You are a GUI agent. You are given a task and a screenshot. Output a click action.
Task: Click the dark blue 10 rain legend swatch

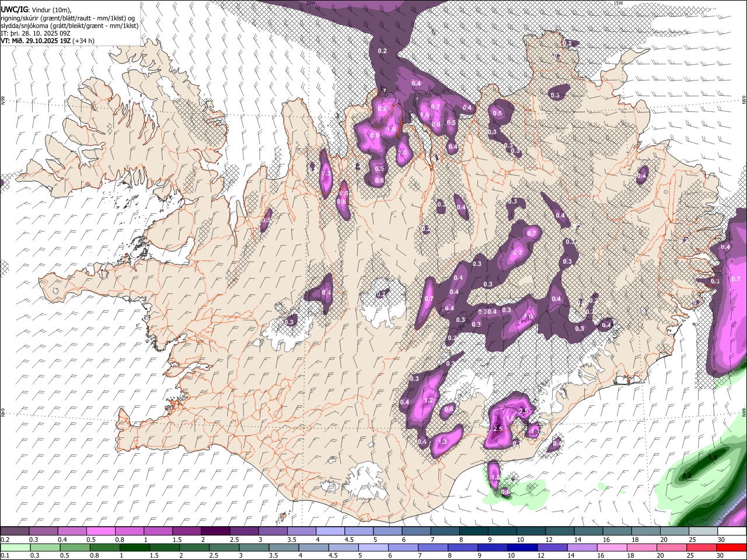click(521, 547)
